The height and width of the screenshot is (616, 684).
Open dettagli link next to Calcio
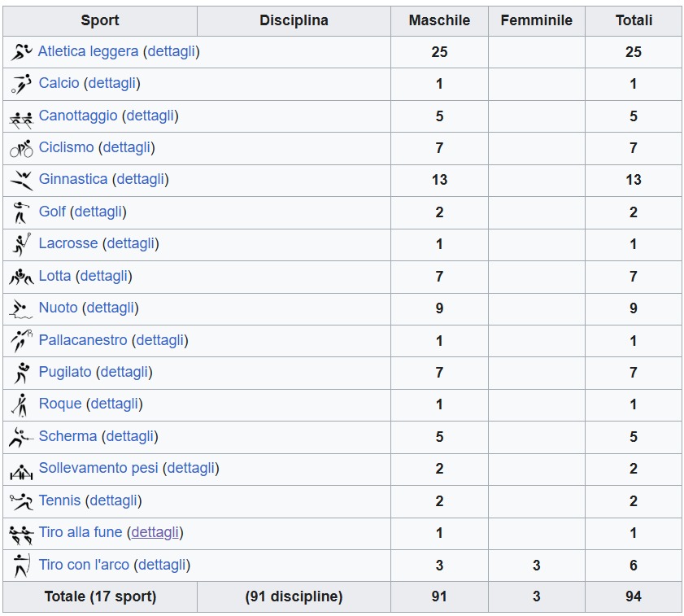(x=112, y=83)
